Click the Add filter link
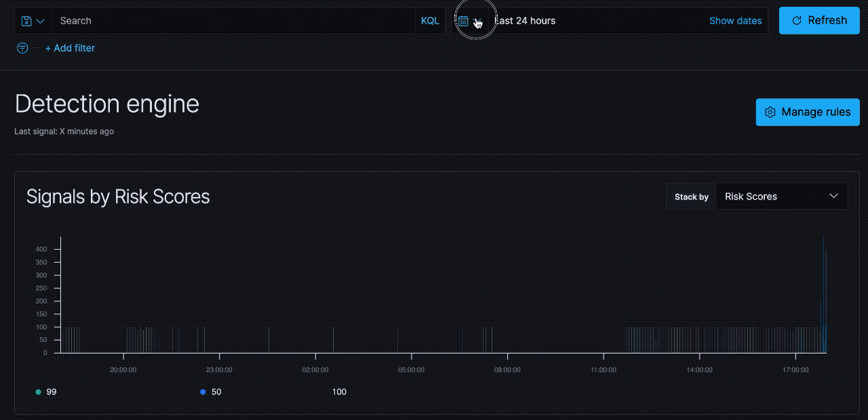The width and height of the screenshot is (868, 420). pos(70,48)
